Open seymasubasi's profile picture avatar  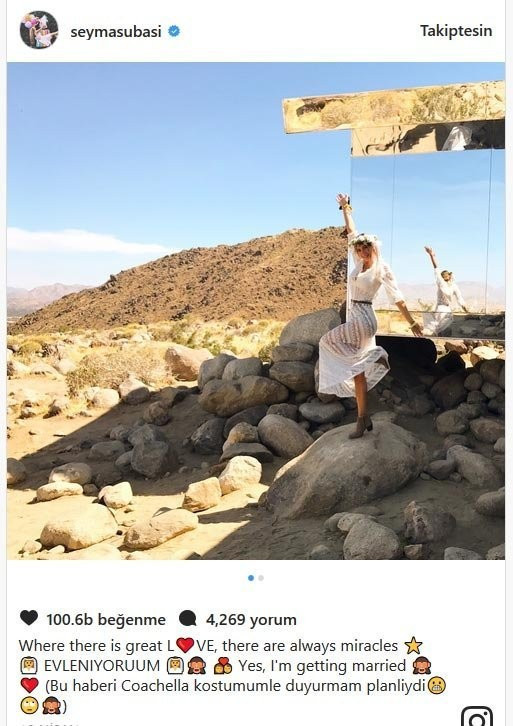tap(39, 30)
